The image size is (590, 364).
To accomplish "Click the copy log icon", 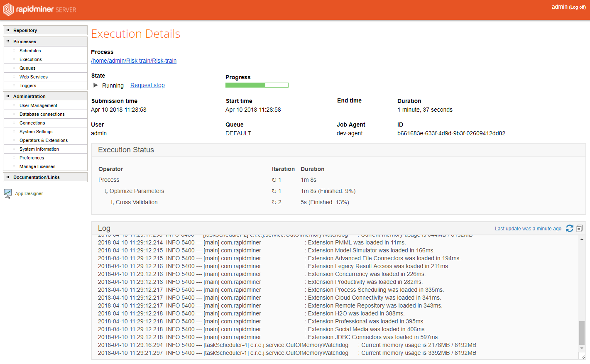I will pyautogui.click(x=580, y=228).
